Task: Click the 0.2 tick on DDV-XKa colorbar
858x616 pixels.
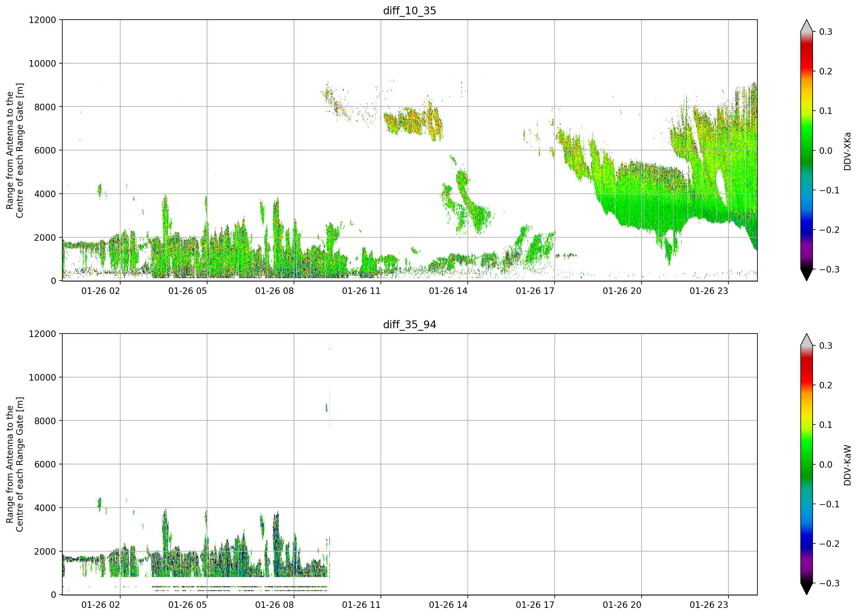Action: point(826,71)
